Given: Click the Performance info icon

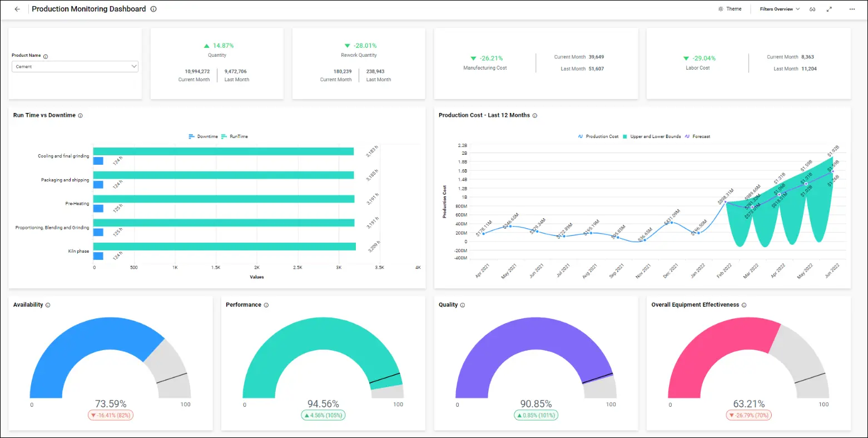Looking at the screenshot, I should click(x=266, y=305).
